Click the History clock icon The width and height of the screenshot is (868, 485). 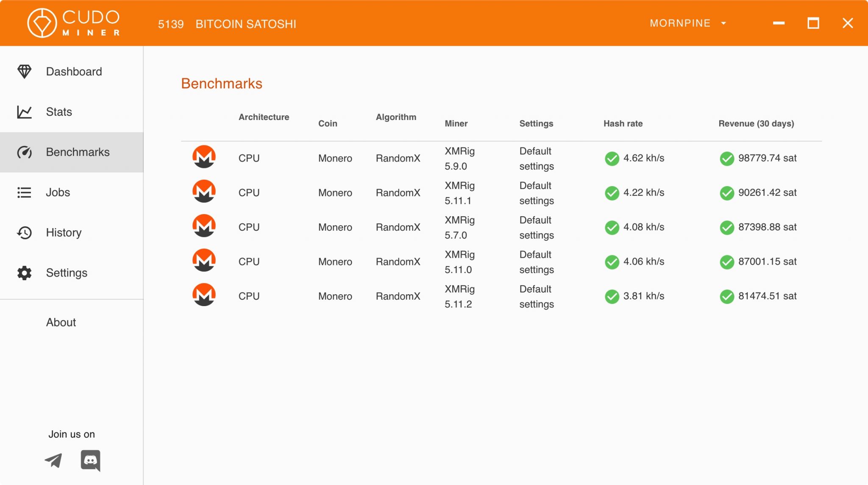[x=24, y=232]
